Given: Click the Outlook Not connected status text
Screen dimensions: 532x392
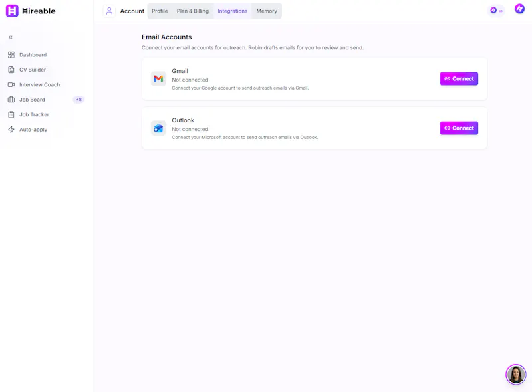Looking at the screenshot, I should pos(190,129).
